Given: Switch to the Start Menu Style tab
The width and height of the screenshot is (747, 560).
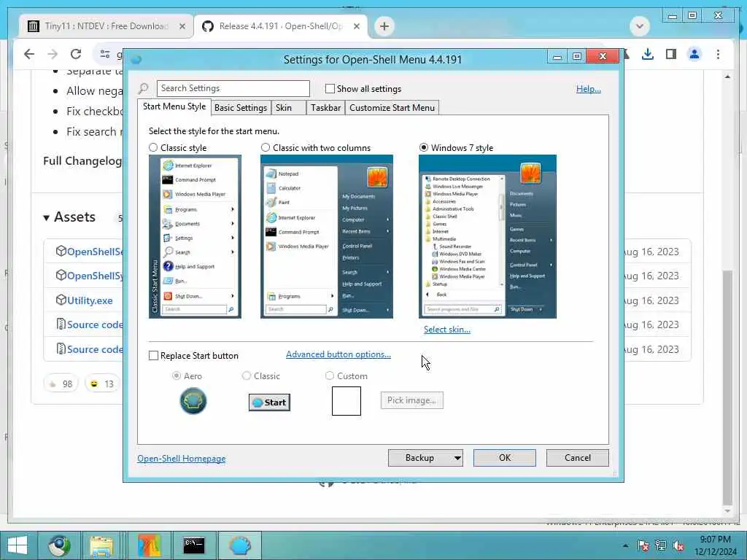Looking at the screenshot, I should point(174,106).
